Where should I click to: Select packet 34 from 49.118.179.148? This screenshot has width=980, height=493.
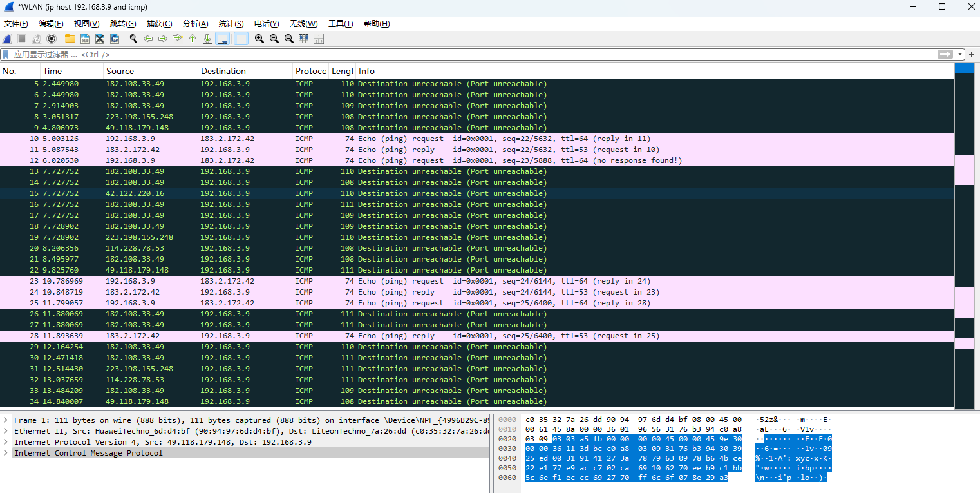[x=476, y=401]
